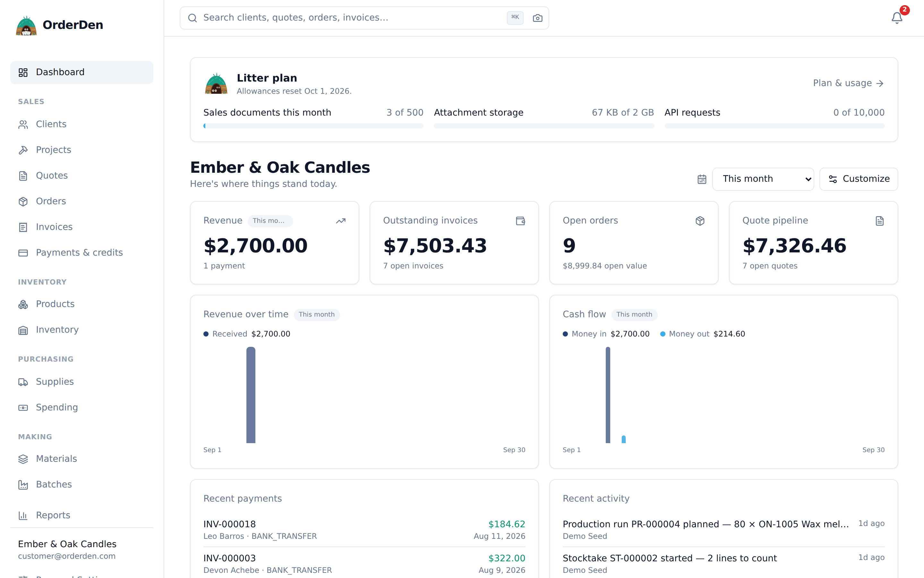Image resolution: width=924 pixels, height=578 pixels.
Task: Click the Litter plan mascot image
Action: tap(216, 84)
